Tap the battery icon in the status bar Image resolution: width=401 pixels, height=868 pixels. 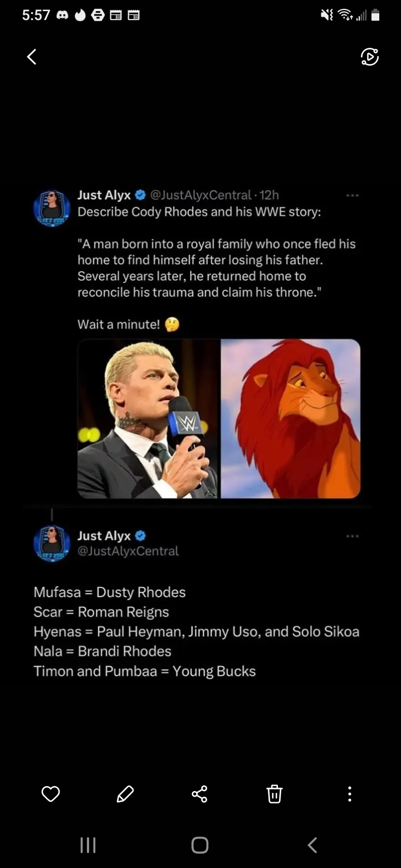coord(375,16)
